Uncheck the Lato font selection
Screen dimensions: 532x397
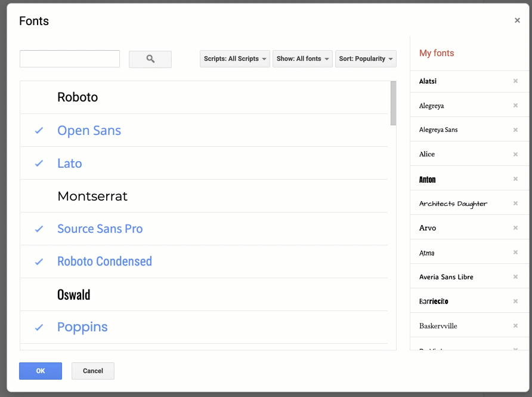coord(38,163)
